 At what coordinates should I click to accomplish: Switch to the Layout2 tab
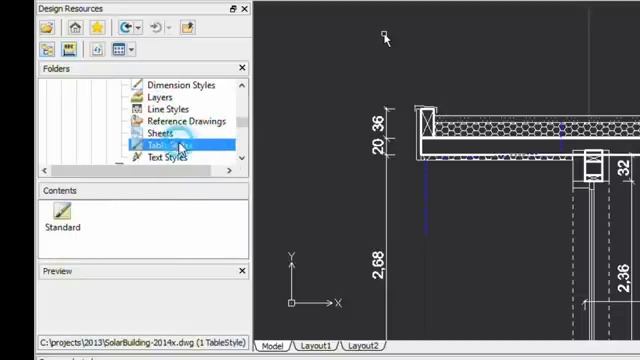[x=363, y=346]
